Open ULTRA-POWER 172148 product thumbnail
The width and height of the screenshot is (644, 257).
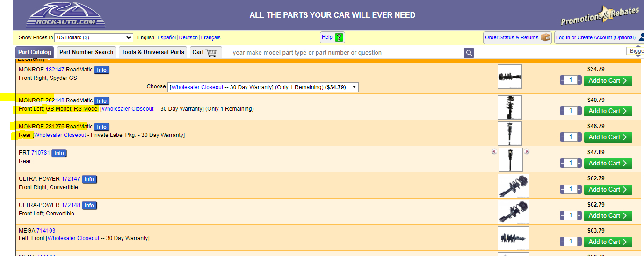(514, 212)
